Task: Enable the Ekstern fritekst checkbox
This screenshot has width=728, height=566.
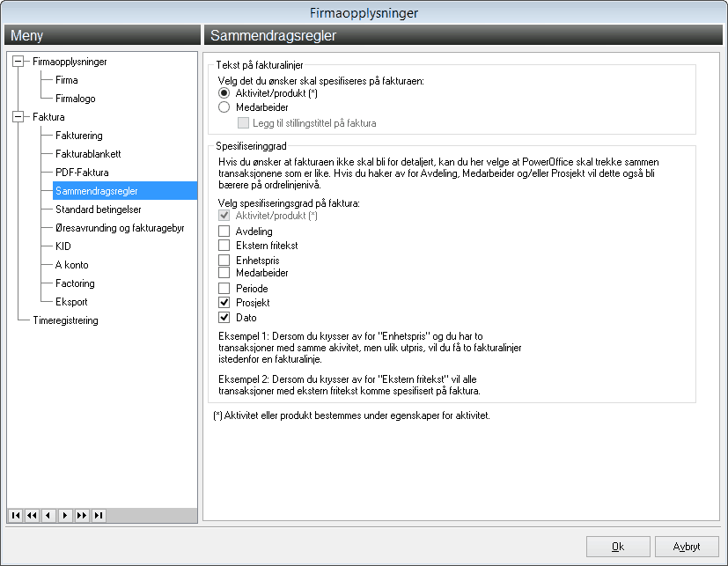Action: 224,246
